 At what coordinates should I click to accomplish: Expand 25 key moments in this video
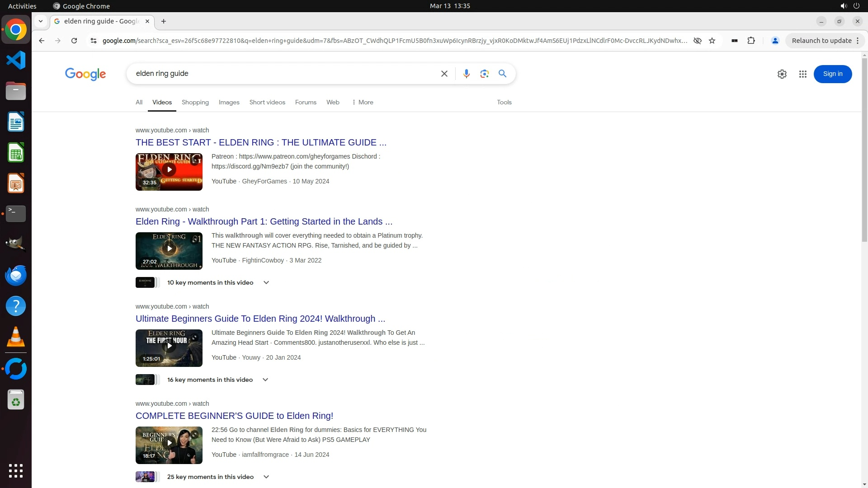(266, 477)
